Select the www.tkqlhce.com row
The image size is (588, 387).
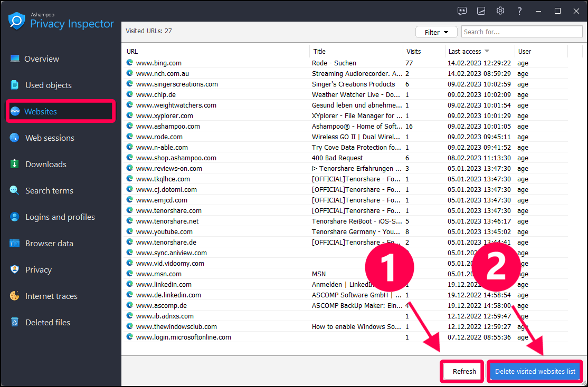(x=345, y=179)
